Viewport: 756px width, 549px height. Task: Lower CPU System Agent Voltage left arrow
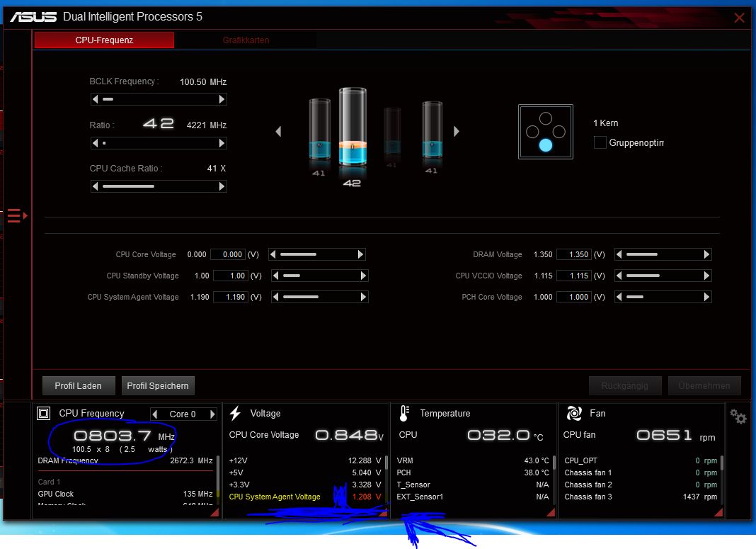[x=276, y=297]
